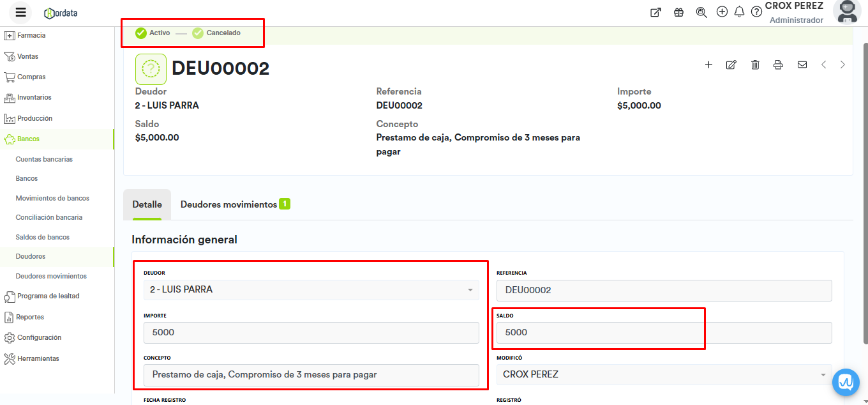This screenshot has height=405, width=868.
Task: Expand the Bancos sidebar menu
Action: coord(29,139)
